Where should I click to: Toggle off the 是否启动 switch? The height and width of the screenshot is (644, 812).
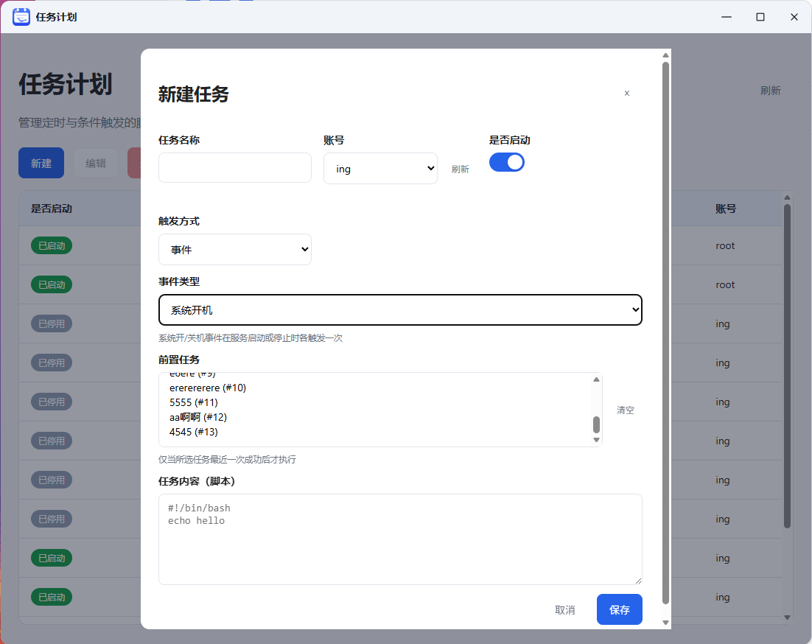(507, 161)
